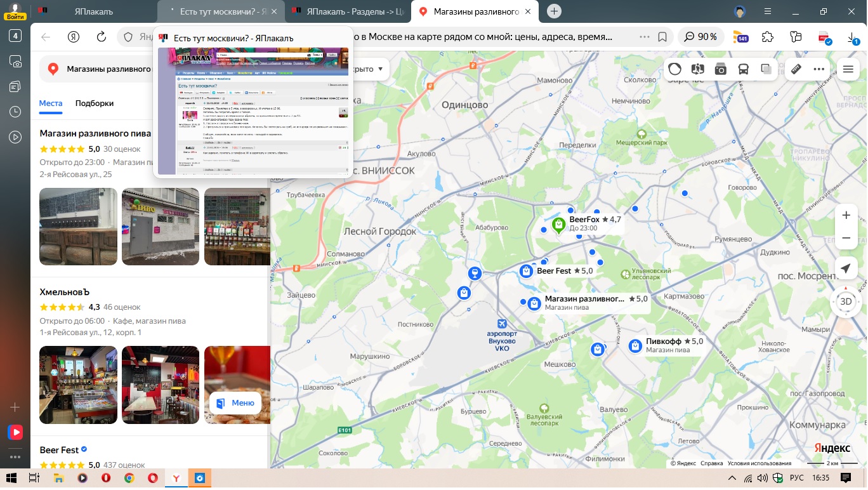Show my location on the map
The image size is (868, 490).
pos(846,269)
